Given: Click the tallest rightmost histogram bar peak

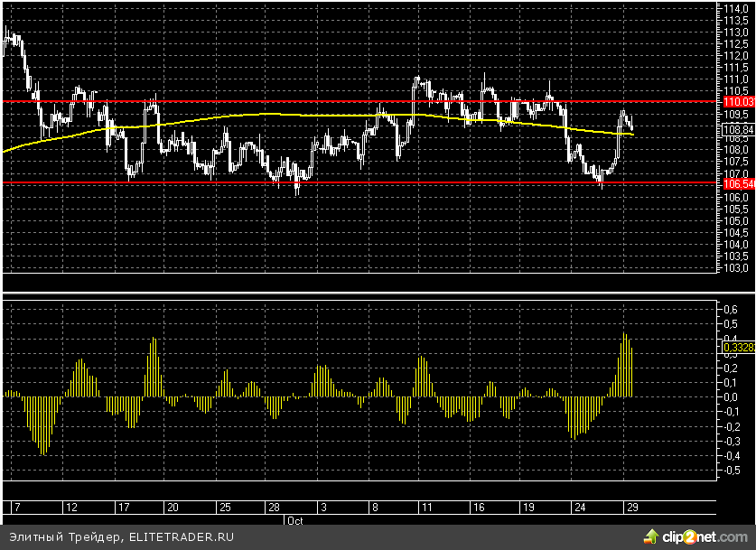Looking at the screenshot, I should (x=624, y=337).
